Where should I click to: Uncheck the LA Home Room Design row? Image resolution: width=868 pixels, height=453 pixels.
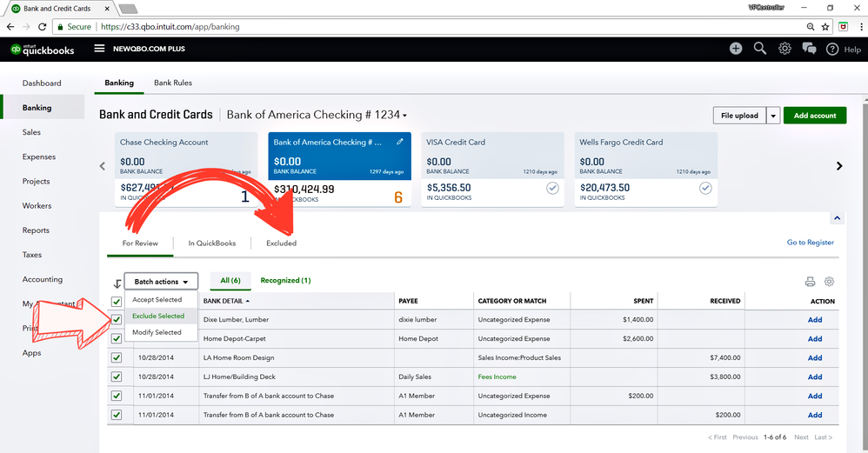117,357
